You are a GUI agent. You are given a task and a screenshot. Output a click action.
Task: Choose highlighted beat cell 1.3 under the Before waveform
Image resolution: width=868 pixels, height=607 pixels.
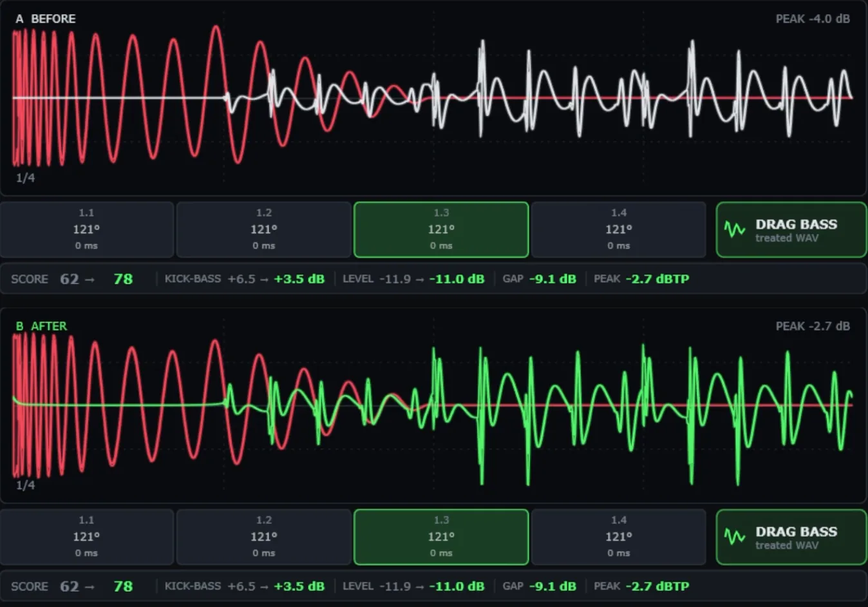coord(441,229)
